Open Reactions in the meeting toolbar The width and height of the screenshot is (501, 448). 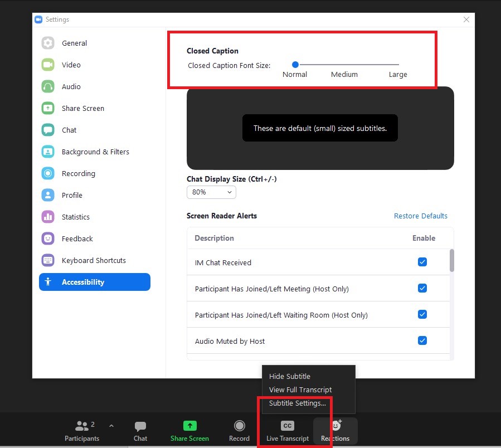335,431
